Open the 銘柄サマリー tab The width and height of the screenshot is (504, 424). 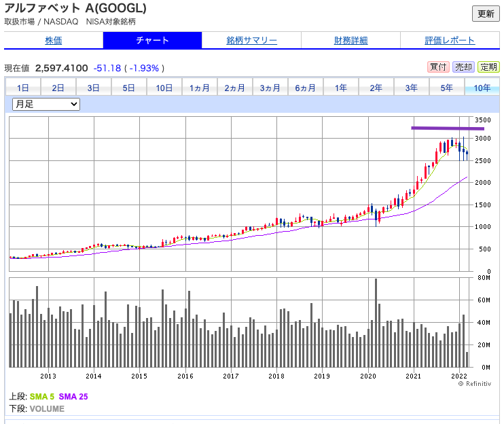point(251,41)
